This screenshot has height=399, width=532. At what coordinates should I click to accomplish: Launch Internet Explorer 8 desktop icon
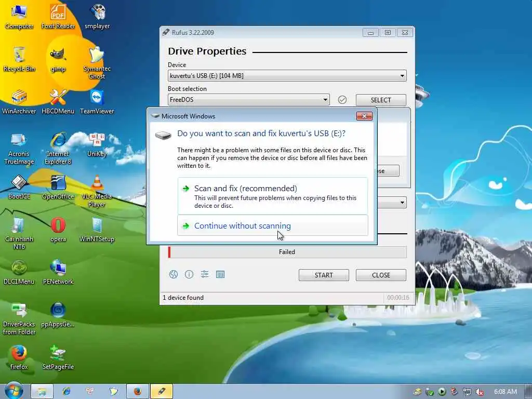(58, 149)
